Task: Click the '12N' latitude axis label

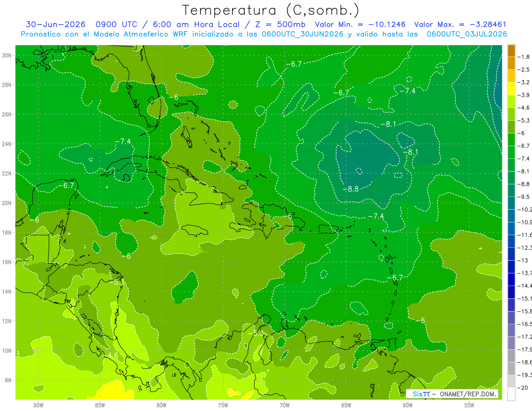Action: tap(8, 321)
